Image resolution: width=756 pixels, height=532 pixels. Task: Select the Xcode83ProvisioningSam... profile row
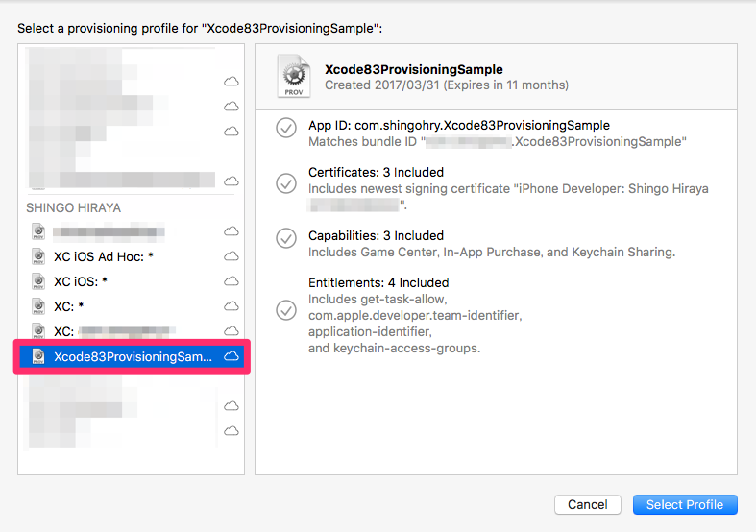pos(132,356)
